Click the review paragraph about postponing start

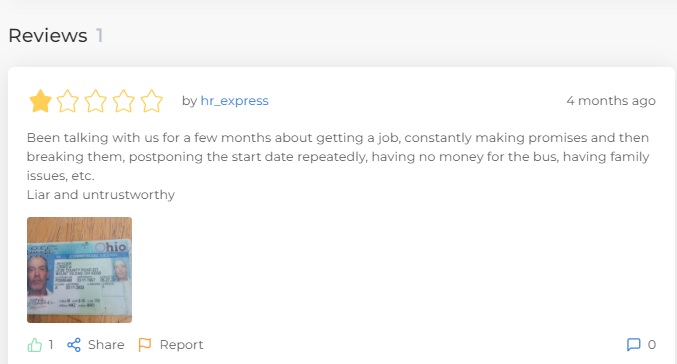[338, 156]
